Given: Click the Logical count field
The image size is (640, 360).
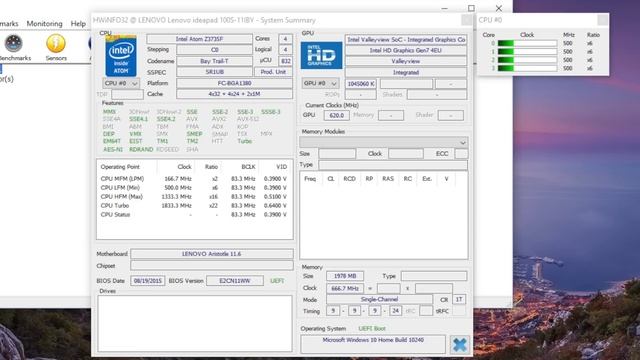Looking at the screenshot, I should (x=285, y=50).
